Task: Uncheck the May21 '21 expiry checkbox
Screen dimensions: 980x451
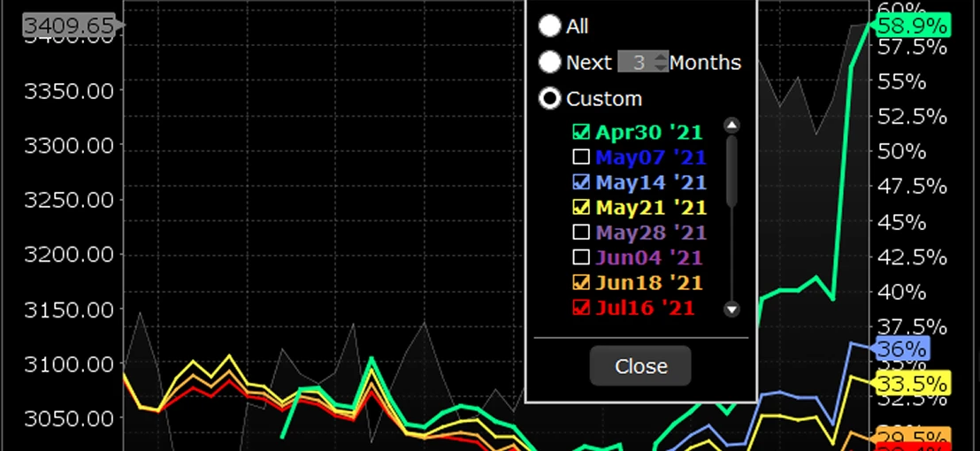Action: click(581, 207)
